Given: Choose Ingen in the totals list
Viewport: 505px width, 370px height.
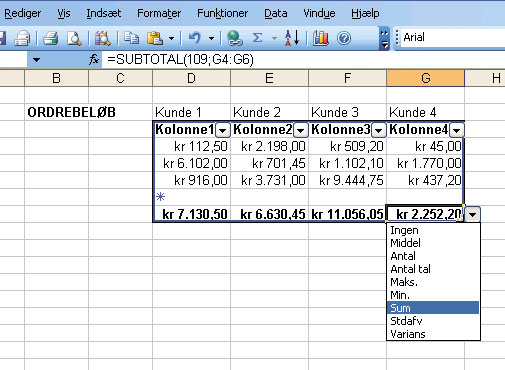Looking at the screenshot, I should point(433,230).
